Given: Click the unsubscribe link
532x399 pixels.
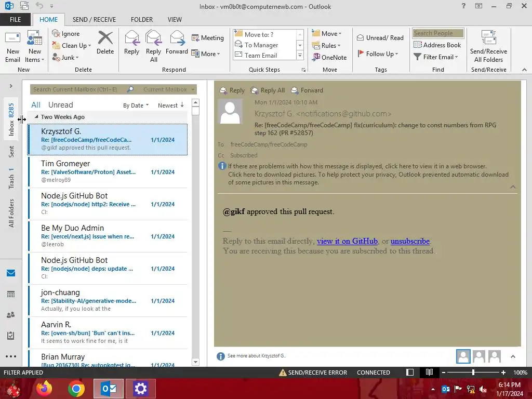Looking at the screenshot, I should (410, 241).
